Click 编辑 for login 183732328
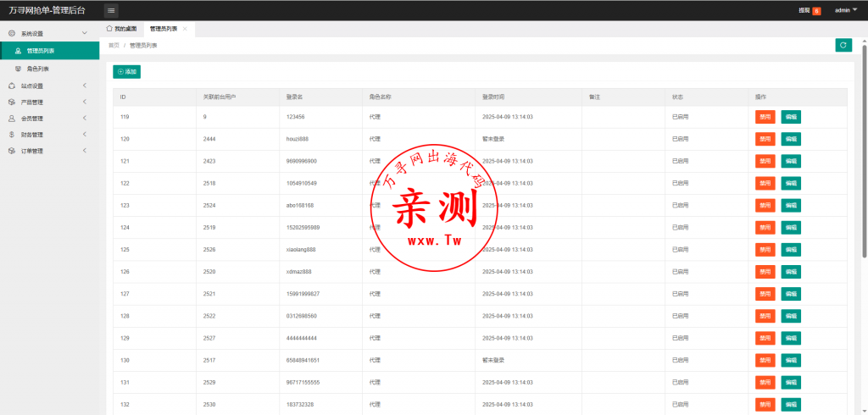Viewport: 868px width, 415px height. (x=791, y=405)
